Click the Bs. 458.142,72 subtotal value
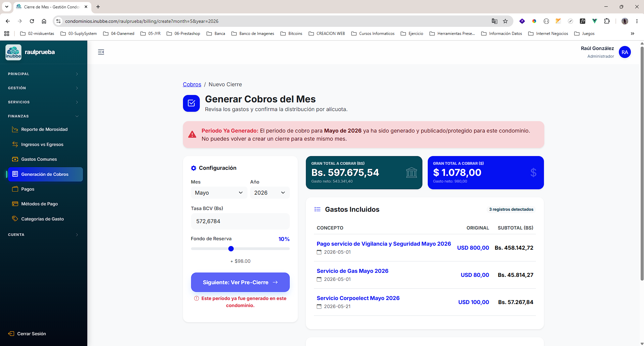This screenshot has height=346, width=644. (x=514, y=248)
